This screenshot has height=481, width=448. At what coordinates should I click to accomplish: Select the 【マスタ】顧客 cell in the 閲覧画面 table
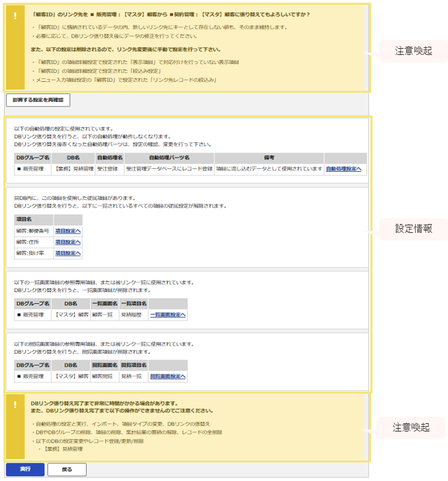[x=71, y=377]
